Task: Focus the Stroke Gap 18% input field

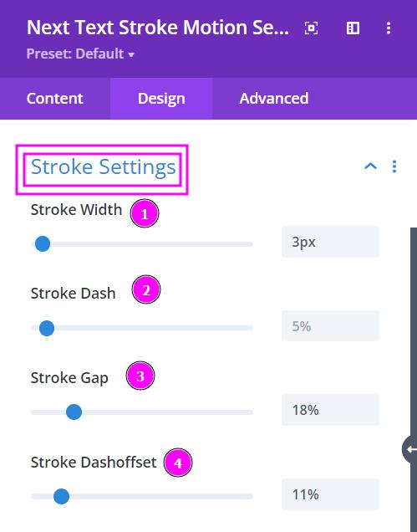Action: (x=330, y=410)
